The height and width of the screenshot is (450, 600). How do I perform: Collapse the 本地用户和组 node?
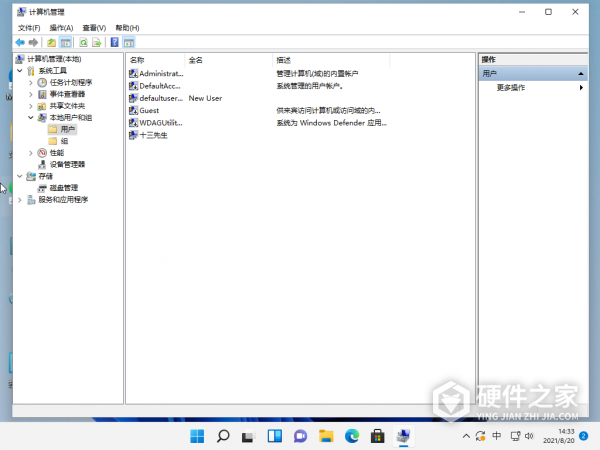pyautogui.click(x=31, y=118)
